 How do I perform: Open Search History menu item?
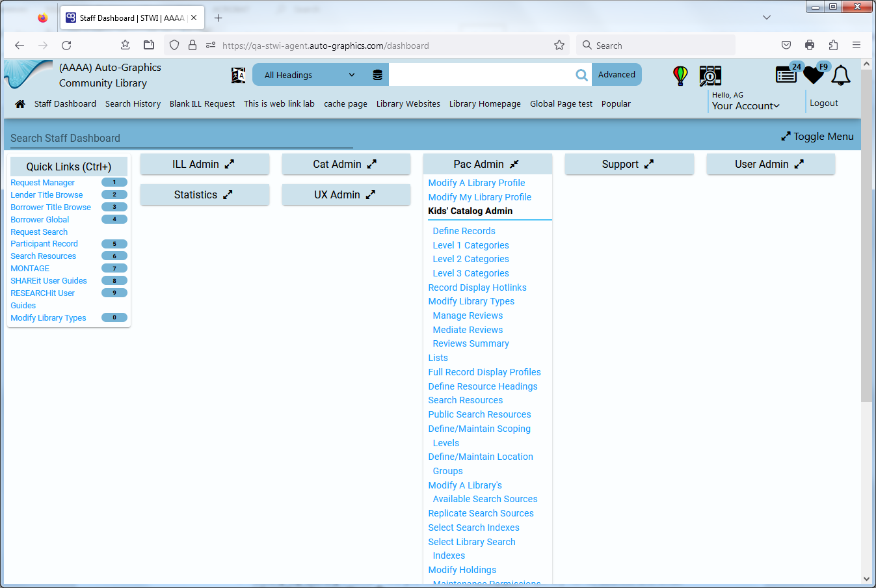[133, 104]
